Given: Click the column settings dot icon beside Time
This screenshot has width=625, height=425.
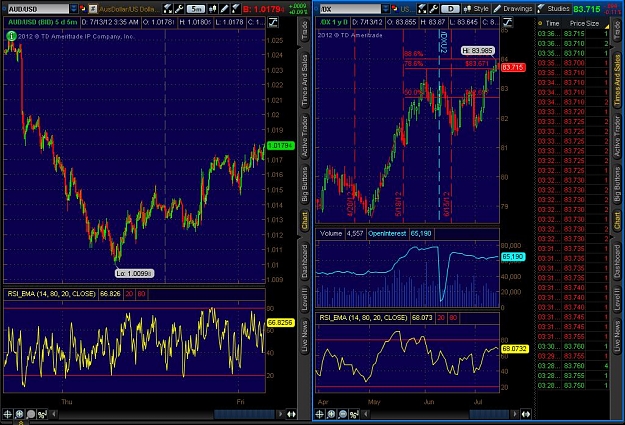Looking at the screenshot, I should pos(540,24).
